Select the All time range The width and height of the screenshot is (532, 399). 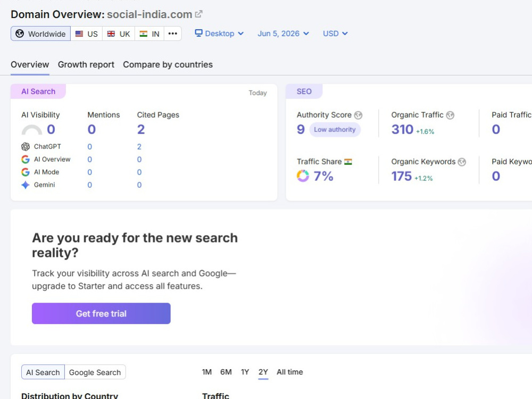pos(290,372)
